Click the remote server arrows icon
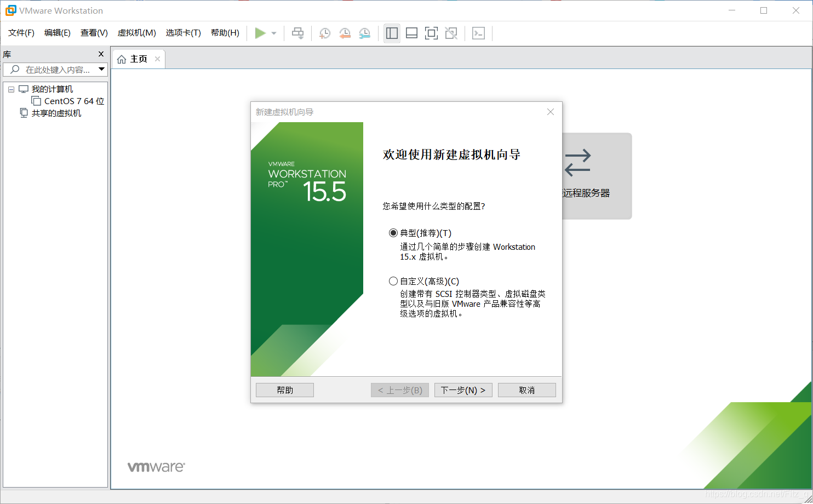Image resolution: width=813 pixels, height=504 pixels. tap(577, 163)
